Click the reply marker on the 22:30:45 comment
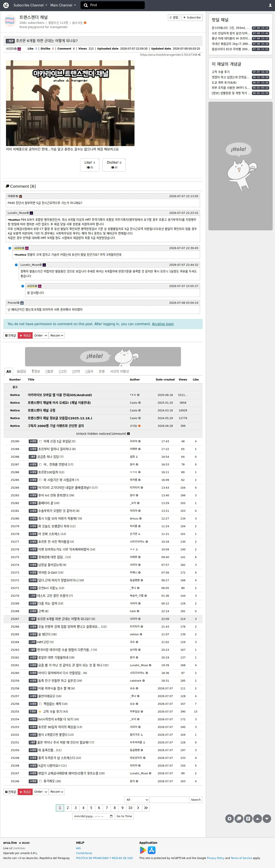 pos(10,248)
